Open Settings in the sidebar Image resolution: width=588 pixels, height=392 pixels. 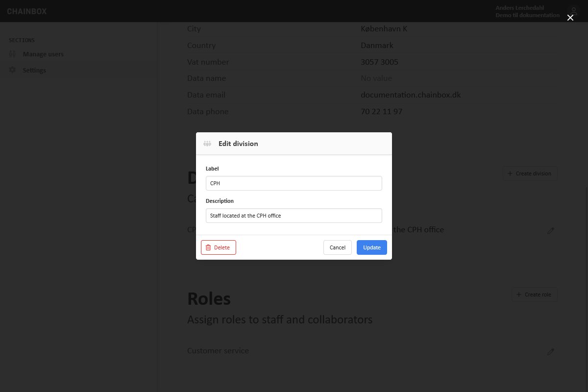tap(34, 71)
